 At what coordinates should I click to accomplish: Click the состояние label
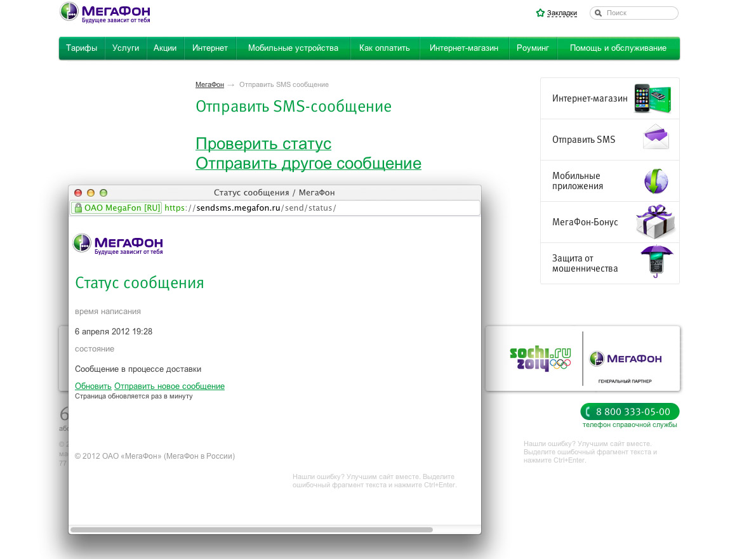coord(95,349)
